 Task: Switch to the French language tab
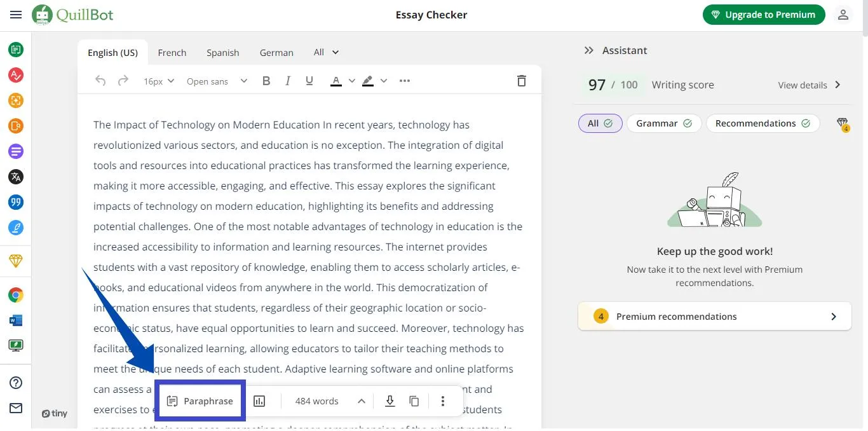pyautogui.click(x=172, y=52)
